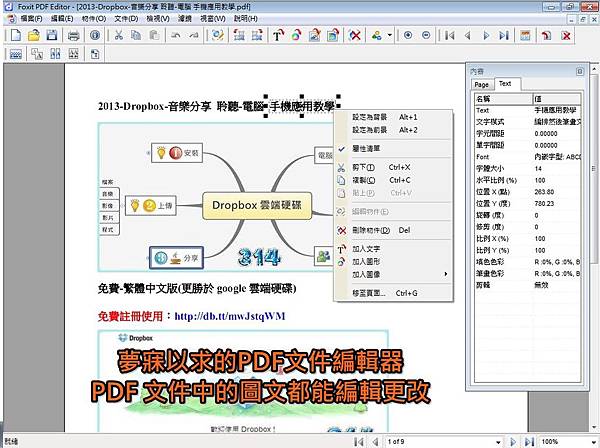The width and height of the screenshot is (600, 448).
Task: Click the 'Dropbox 雲端硬碟' mind map node
Action: [257, 205]
